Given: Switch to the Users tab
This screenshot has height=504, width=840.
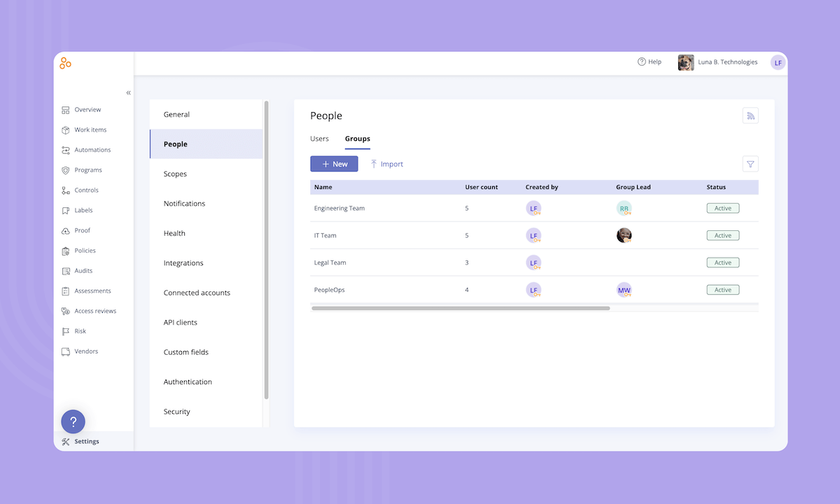Looking at the screenshot, I should (319, 139).
